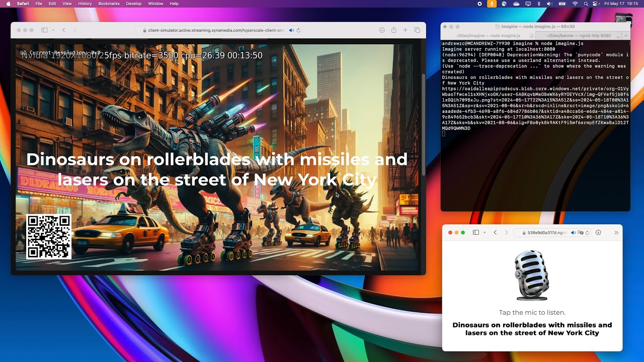Click the transcribed dinosaurs prompt under the mic
The height and width of the screenshot is (362, 644).
coord(532,329)
